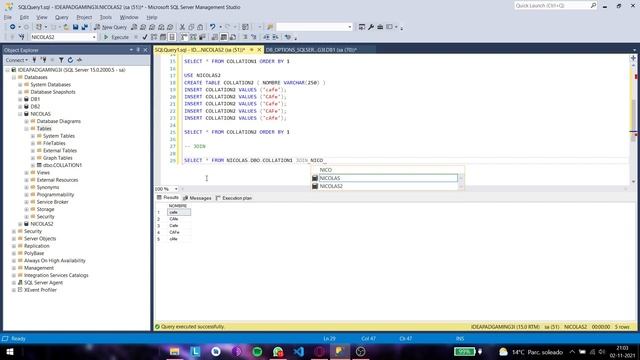This screenshot has width=640, height=360.
Task: Expand the DB2 database node
Action: point(20,107)
